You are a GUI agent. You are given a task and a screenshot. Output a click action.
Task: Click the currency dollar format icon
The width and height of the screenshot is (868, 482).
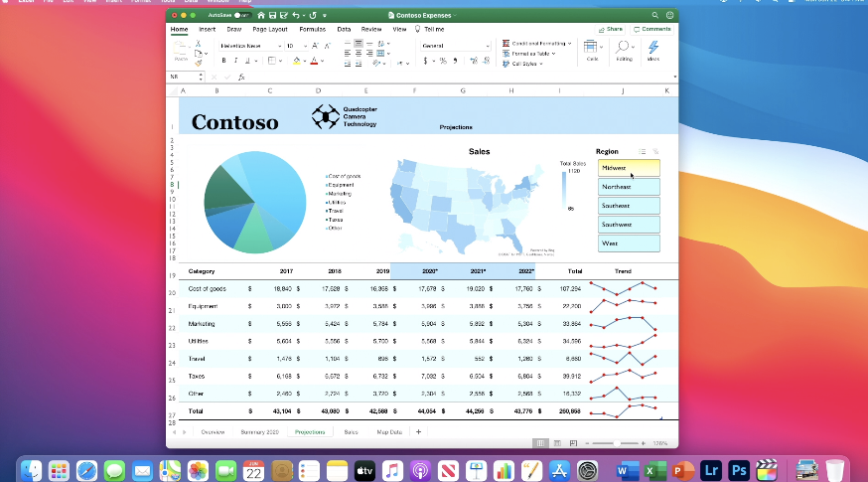425,61
